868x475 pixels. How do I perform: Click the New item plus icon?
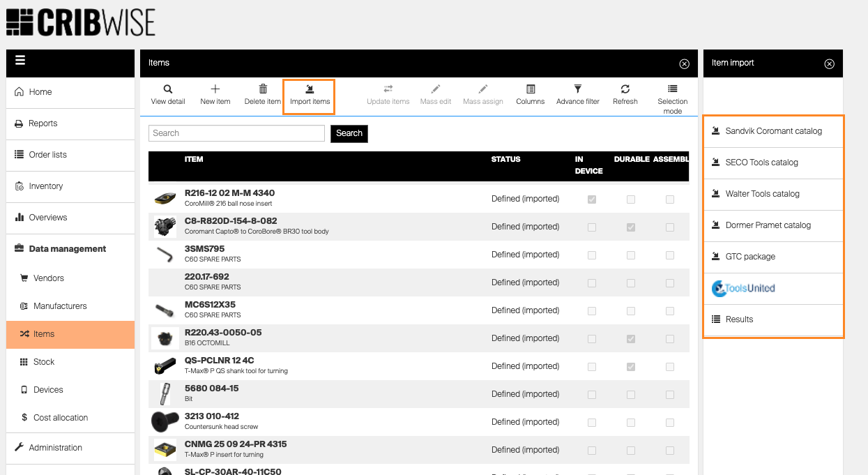point(215,89)
